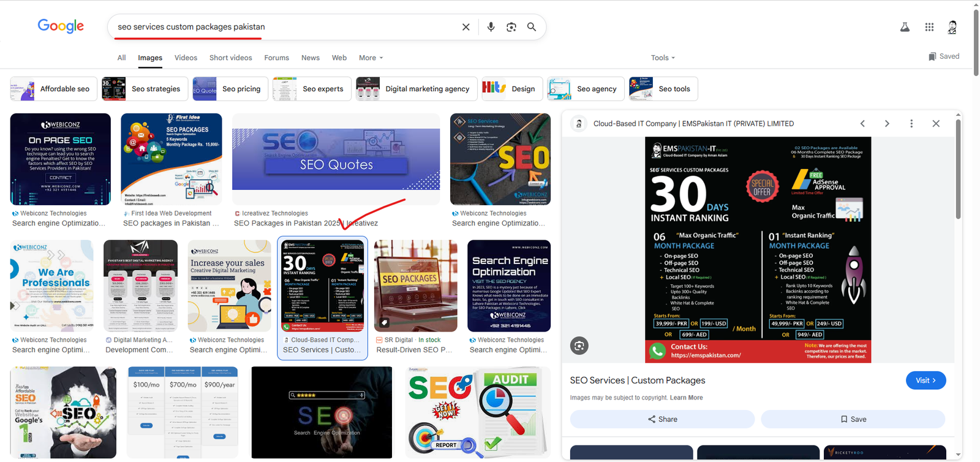980x462 pixels.
Task: Open the SEO Quotes image result
Action: 336,159
